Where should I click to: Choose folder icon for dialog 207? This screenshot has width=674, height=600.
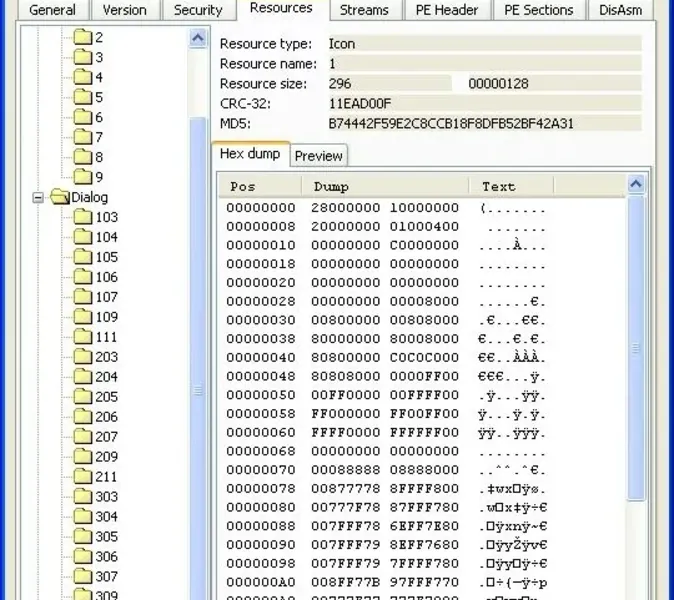click(83, 436)
